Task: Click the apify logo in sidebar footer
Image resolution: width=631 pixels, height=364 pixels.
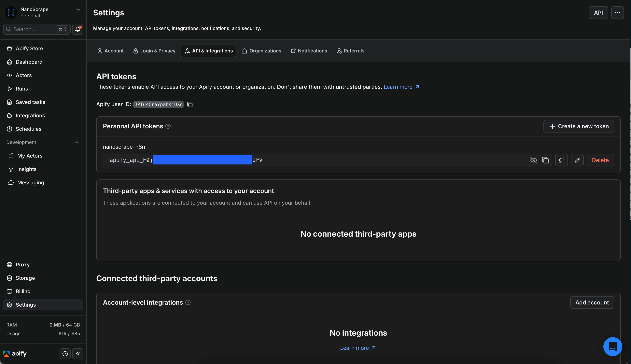Action: pos(15,354)
